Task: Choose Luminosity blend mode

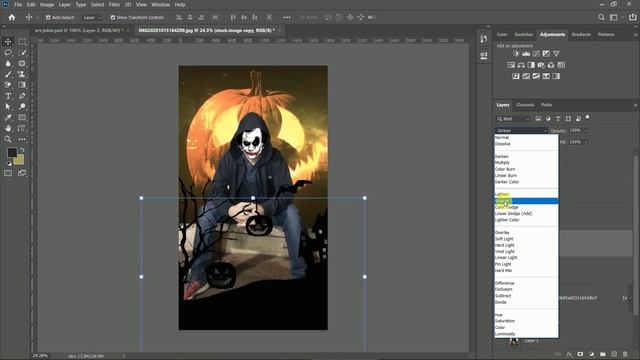Action: pyautogui.click(x=526, y=334)
